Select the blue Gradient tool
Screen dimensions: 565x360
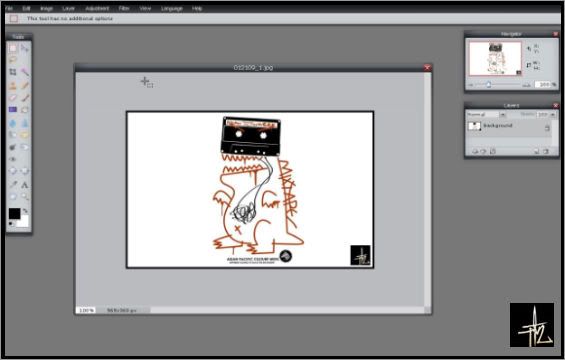[x=13, y=110]
